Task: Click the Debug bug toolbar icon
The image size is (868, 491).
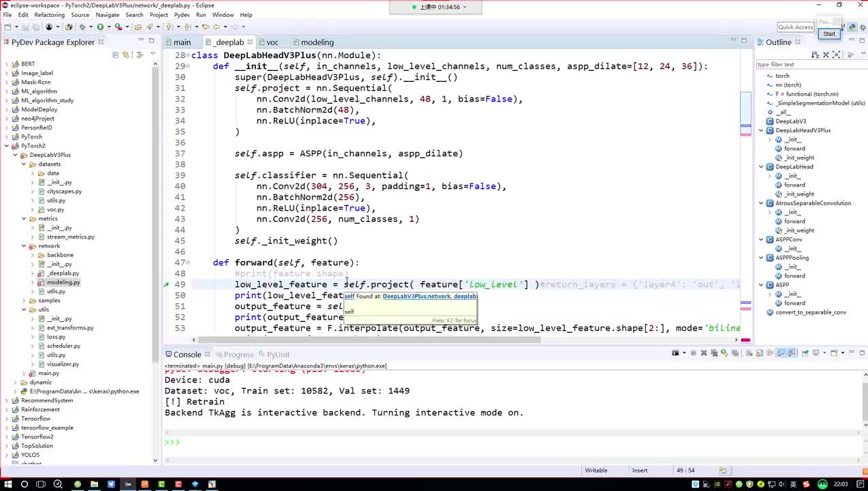Action: (x=82, y=27)
